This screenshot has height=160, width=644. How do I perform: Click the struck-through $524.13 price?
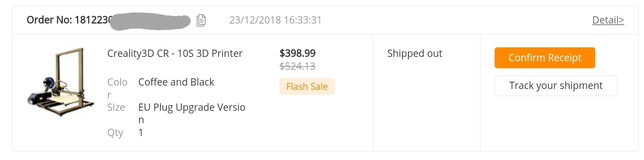(x=298, y=66)
